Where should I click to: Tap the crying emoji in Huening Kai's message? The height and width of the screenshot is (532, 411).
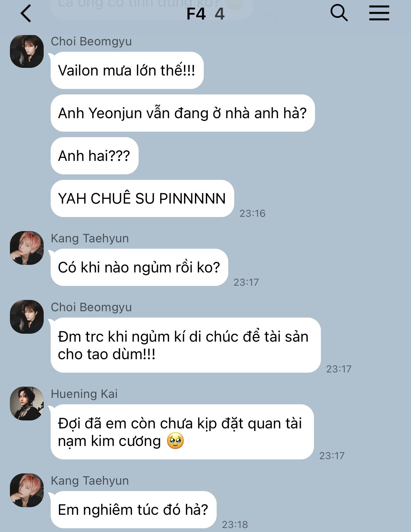[x=175, y=441]
